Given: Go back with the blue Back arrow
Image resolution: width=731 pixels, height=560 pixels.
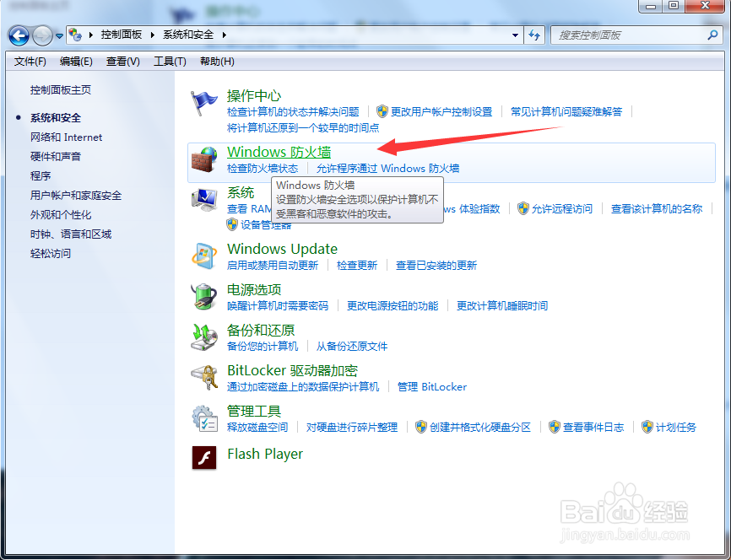Looking at the screenshot, I should click(x=19, y=35).
